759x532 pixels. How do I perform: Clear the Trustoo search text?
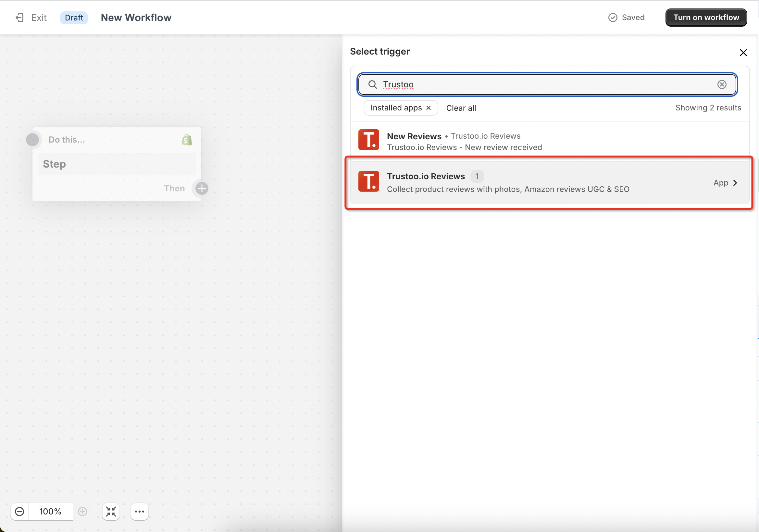[x=722, y=85]
